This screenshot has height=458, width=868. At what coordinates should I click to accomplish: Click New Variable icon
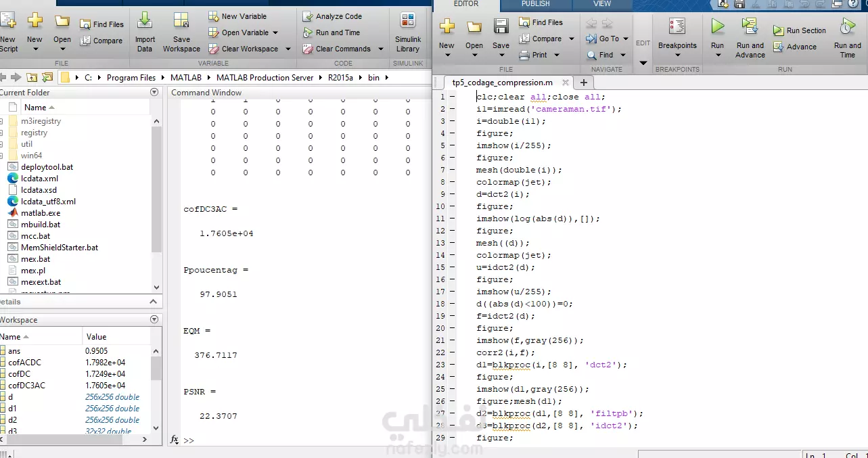tap(214, 16)
